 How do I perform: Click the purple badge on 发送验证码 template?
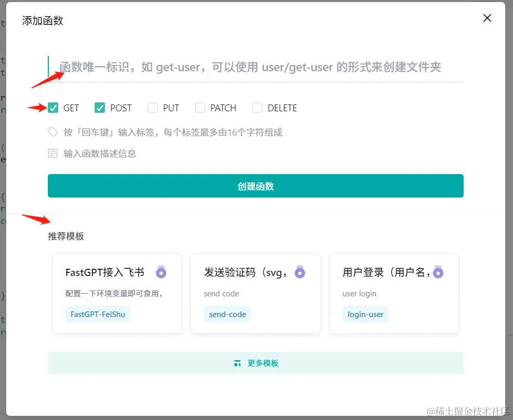coord(300,271)
